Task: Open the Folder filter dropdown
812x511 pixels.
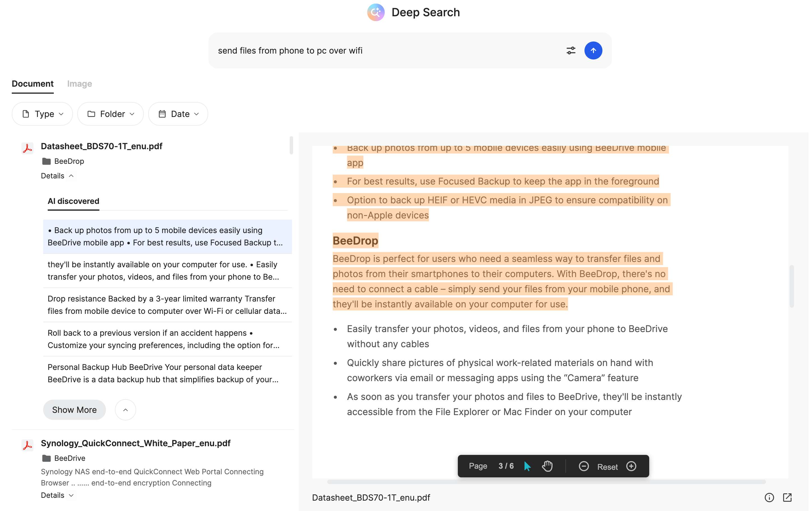Action: click(x=110, y=114)
